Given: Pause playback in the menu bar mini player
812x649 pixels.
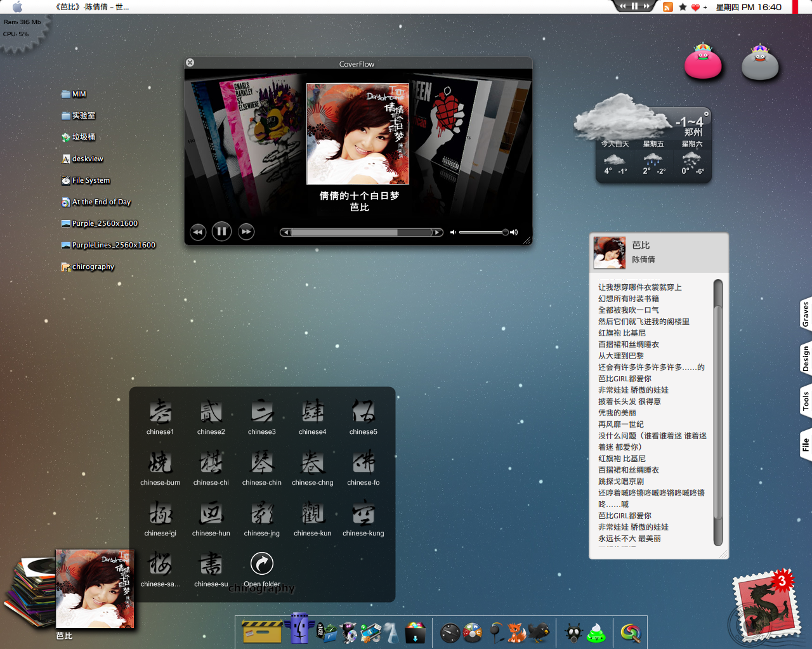Looking at the screenshot, I should pyautogui.click(x=634, y=6).
